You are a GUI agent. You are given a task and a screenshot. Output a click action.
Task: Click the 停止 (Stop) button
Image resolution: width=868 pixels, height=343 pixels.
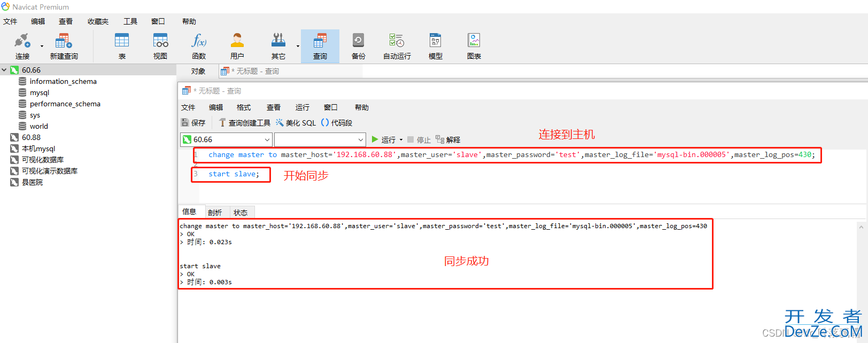click(x=419, y=139)
